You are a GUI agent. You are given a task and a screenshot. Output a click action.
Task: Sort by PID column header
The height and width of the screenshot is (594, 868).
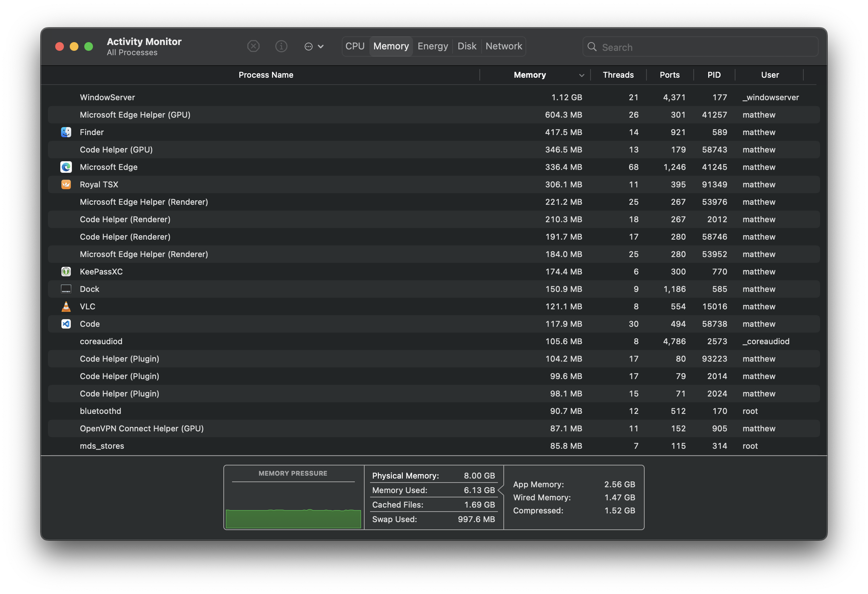pyautogui.click(x=714, y=75)
